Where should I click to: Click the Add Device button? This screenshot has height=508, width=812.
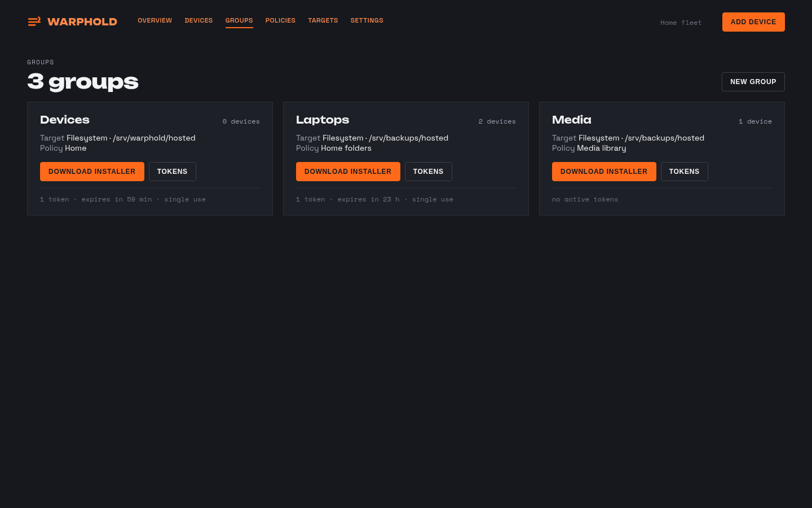point(753,22)
